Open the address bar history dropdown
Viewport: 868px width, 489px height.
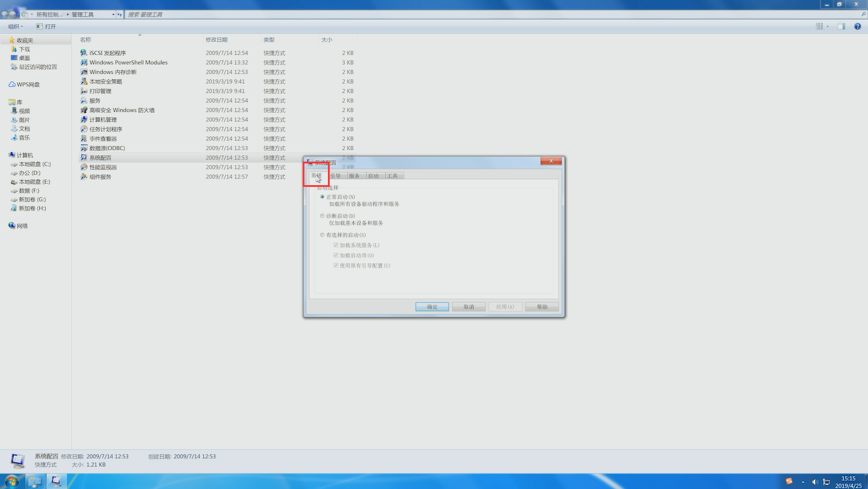coord(113,14)
